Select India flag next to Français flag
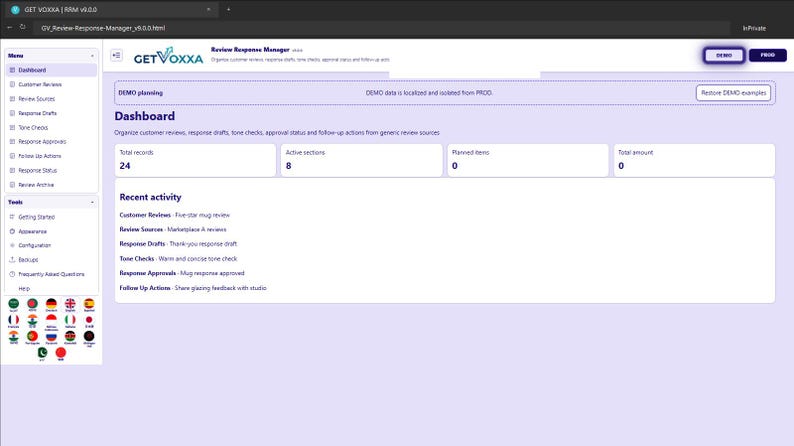The image size is (794, 446). tap(32, 321)
